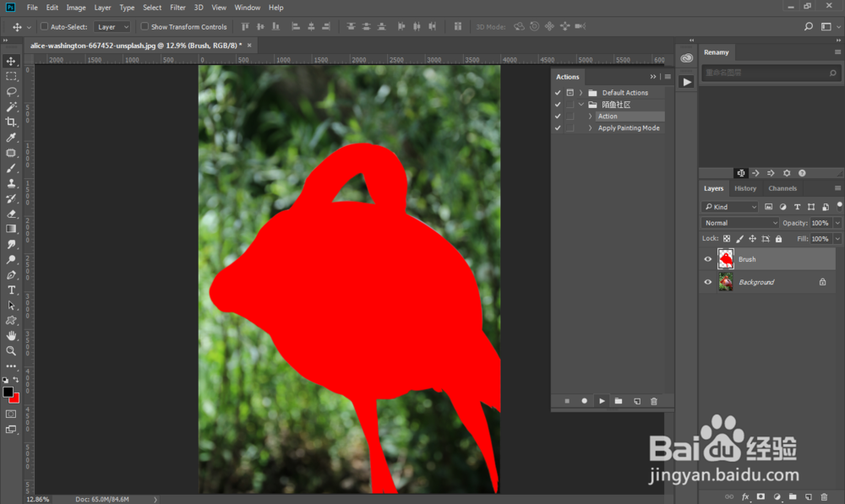845x504 pixels.
Task: Select the Horizontal Type tool
Action: 11,290
